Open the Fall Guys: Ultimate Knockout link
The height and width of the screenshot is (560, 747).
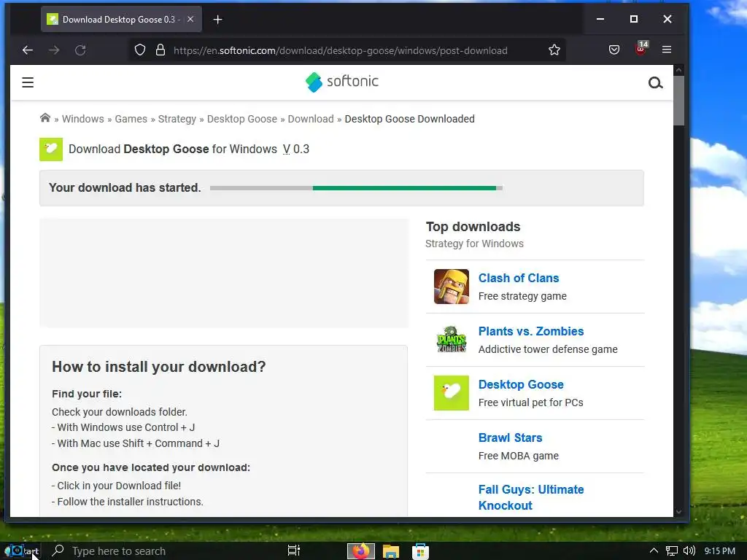(531, 497)
